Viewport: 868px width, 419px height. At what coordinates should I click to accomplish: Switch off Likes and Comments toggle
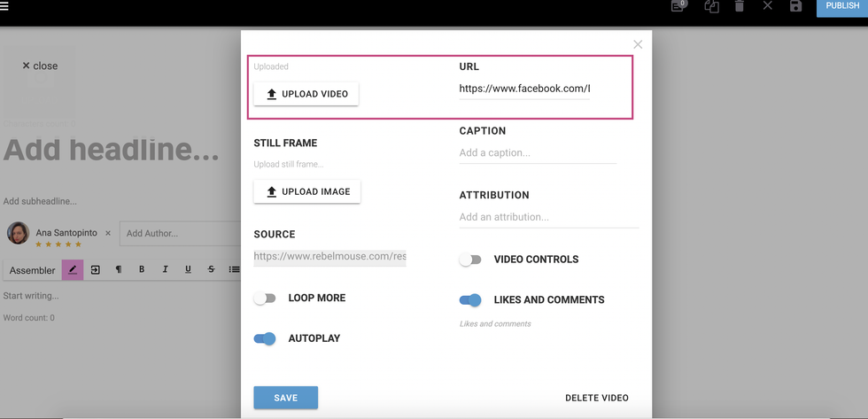pos(470,300)
